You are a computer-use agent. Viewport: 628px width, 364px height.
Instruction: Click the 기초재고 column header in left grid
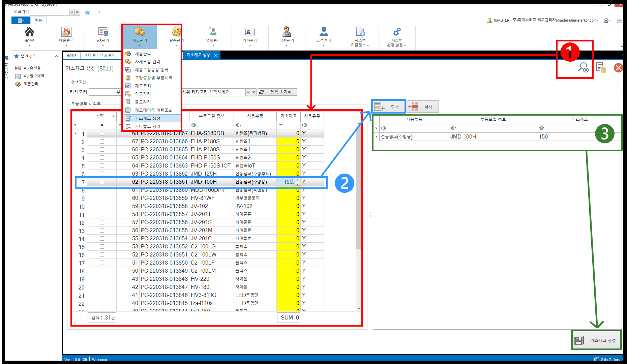pyautogui.click(x=288, y=116)
